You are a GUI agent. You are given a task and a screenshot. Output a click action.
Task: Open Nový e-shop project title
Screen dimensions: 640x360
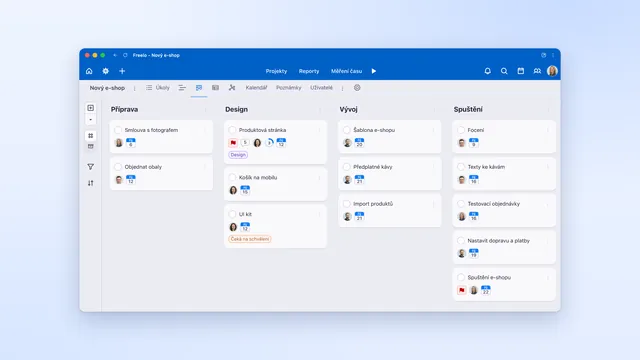coord(107,88)
